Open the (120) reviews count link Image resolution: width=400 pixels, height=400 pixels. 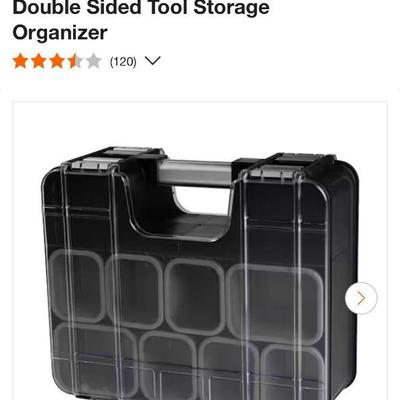[123, 62]
